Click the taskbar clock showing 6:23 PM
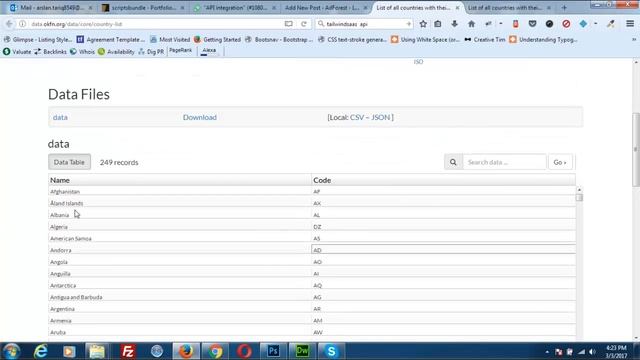Image resolution: width=640 pixels, height=360 pixels. coord(616,352)
